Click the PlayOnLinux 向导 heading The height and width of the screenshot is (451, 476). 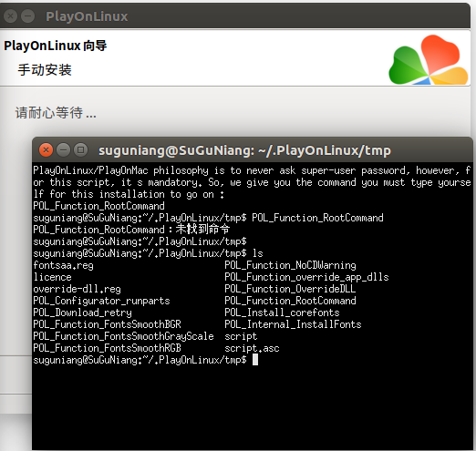point(56,46)
